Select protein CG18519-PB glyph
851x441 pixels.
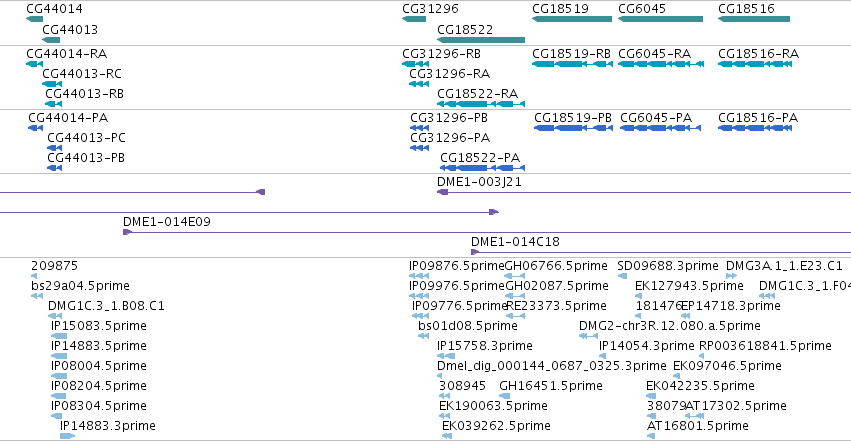click(573, 128)
